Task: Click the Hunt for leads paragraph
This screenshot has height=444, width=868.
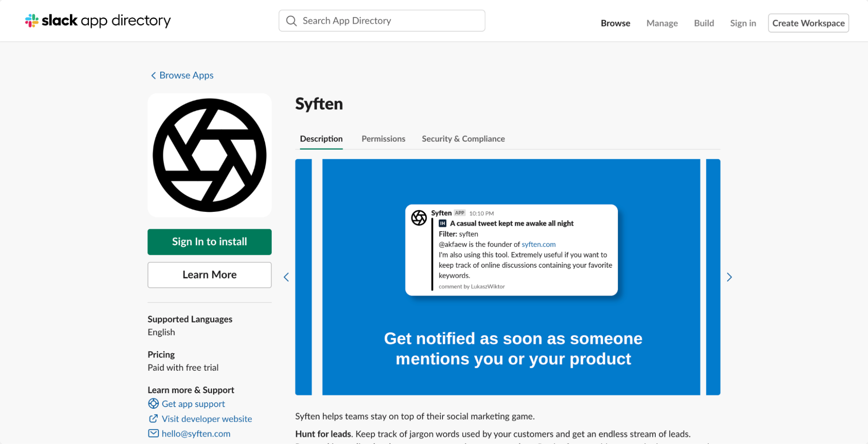Action: click(493, 434)
